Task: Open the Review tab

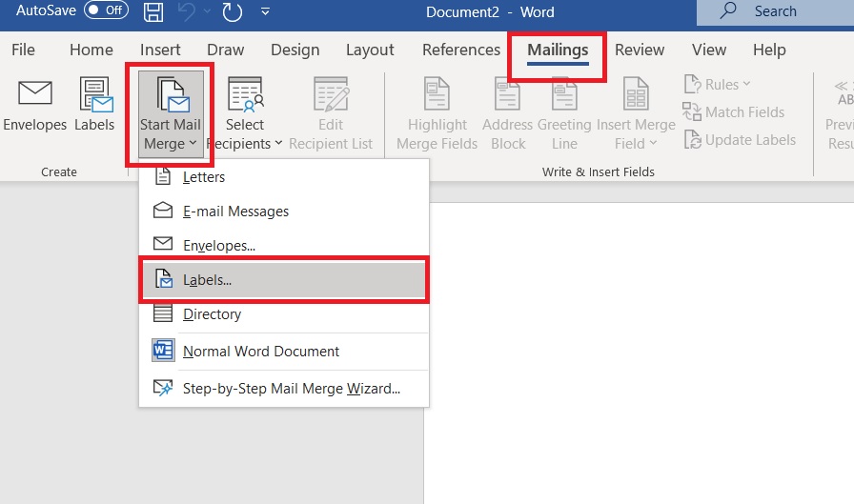Action: click(x=640, y=50)
